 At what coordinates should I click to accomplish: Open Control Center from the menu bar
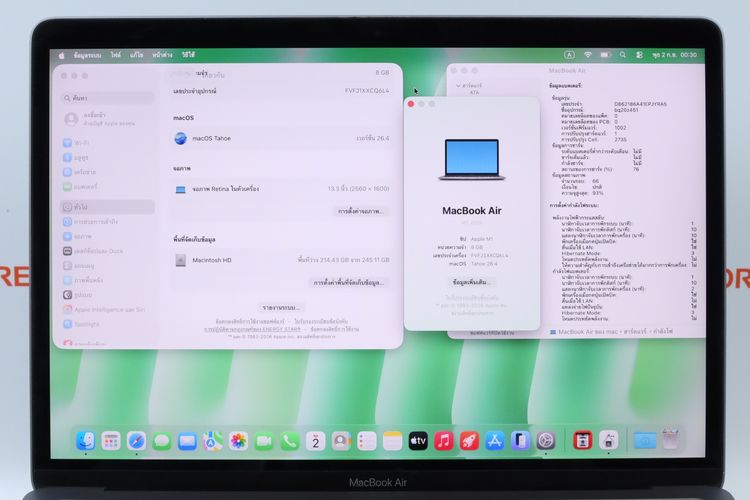(640, 55)
